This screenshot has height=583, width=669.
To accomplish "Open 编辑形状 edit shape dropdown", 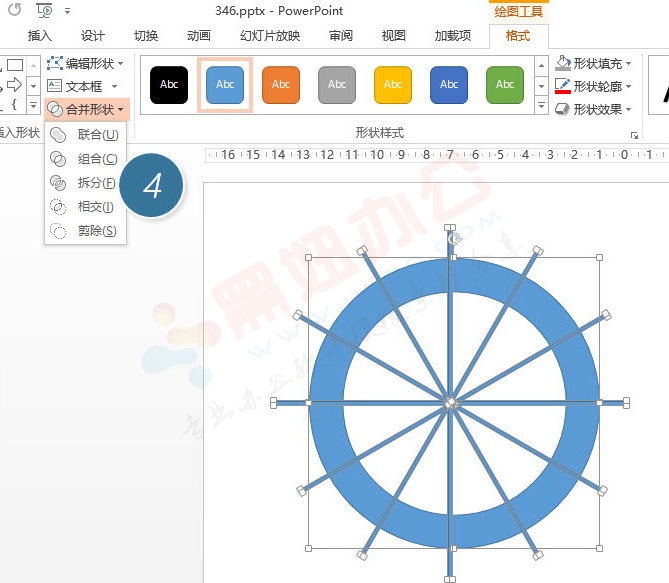I will (x=87, y=63).
